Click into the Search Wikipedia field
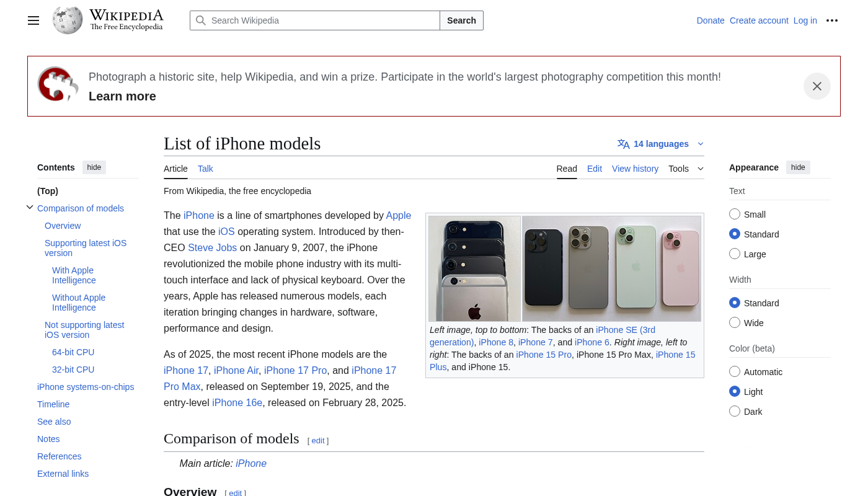868x496 pixels. (322, 20)
